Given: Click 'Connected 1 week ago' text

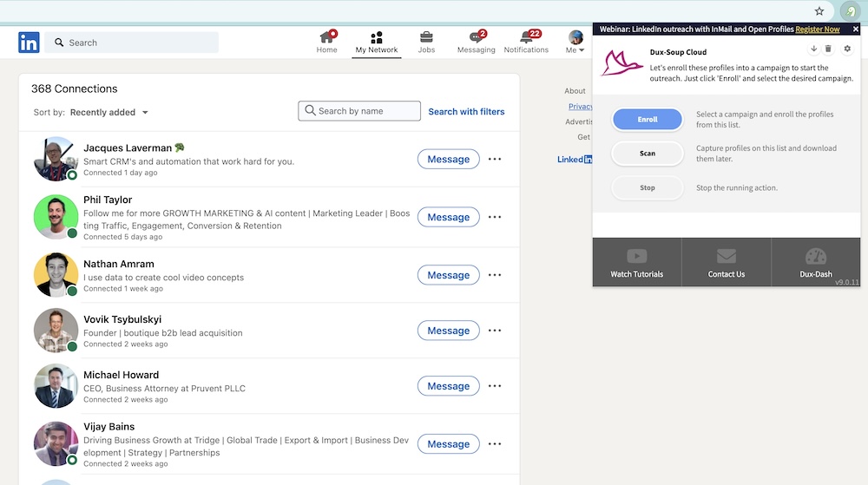Looking at the screenshot, I should (123, 289).
